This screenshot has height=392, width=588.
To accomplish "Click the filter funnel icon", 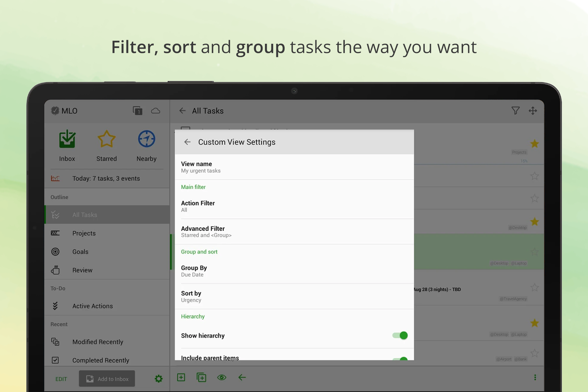I will (515, 111).
